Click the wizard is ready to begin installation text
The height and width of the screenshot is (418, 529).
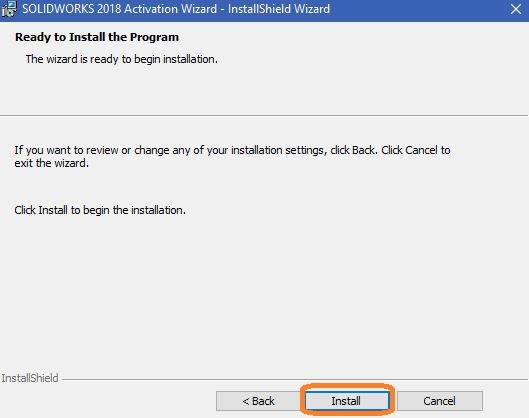[121, 59]
